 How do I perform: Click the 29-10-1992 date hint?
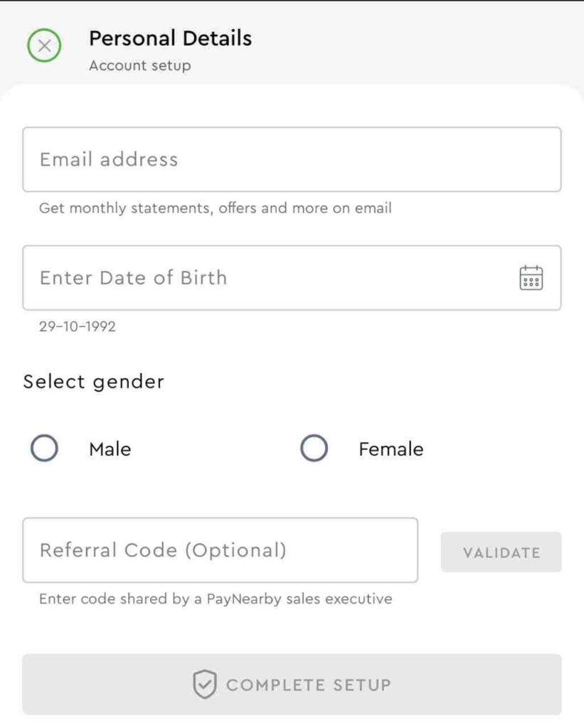[78, 326]
